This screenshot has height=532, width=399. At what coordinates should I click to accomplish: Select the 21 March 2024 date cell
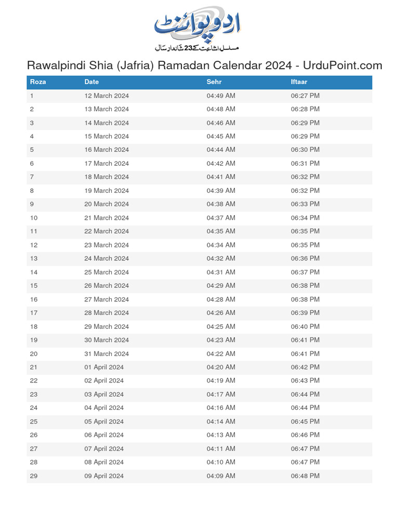tap(107, 218)
